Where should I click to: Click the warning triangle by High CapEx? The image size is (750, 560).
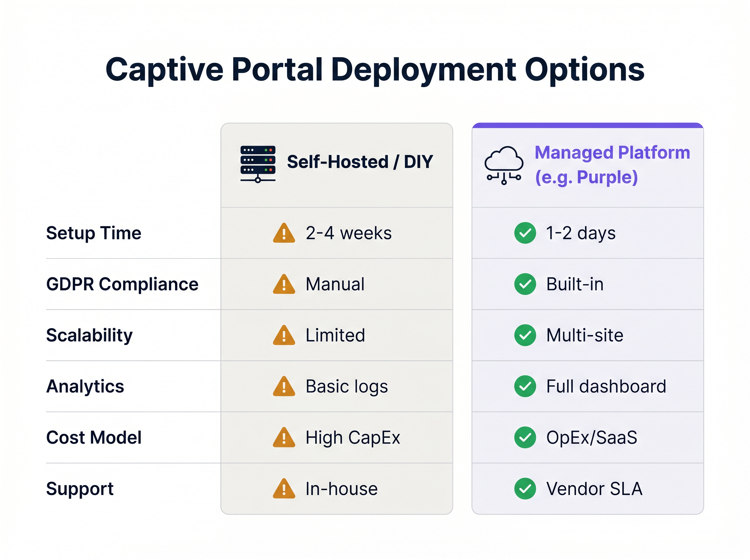284,437
